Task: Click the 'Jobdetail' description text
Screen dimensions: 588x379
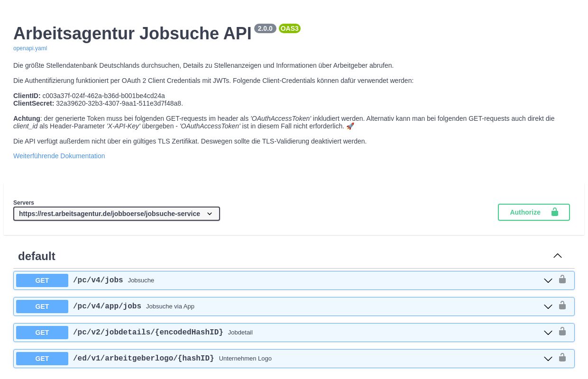Action: (x=240, y=333)
